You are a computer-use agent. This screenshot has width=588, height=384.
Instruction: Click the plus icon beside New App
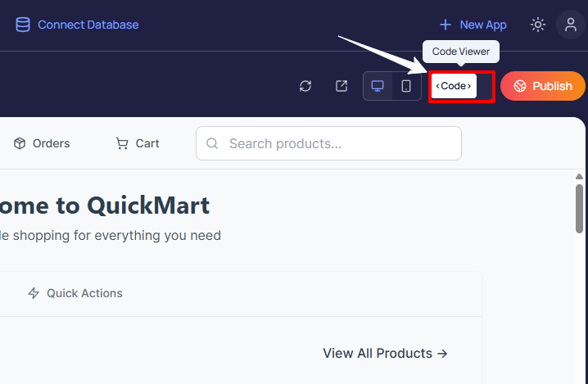(446, 25)
